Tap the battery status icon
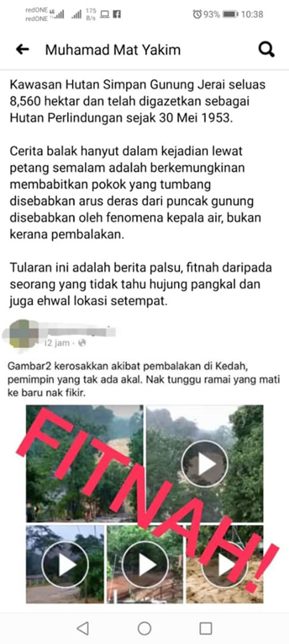 coord(230,14)
